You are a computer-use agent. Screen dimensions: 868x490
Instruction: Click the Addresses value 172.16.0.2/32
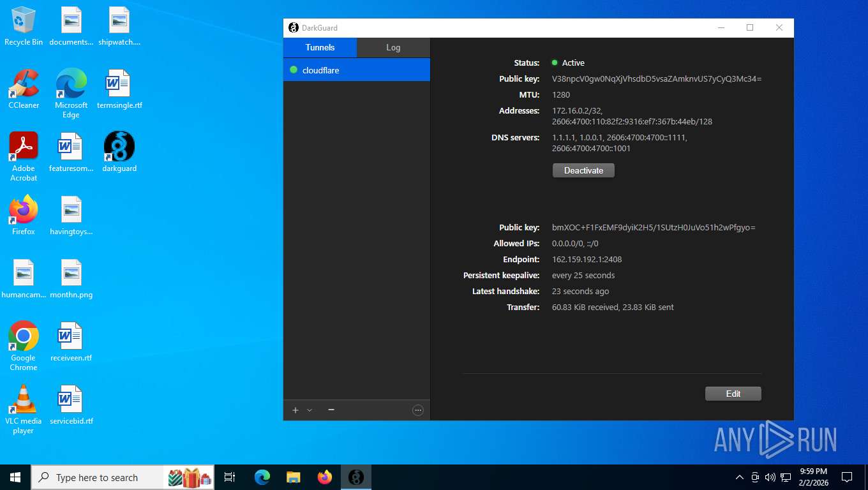click(x=632, y=116)
